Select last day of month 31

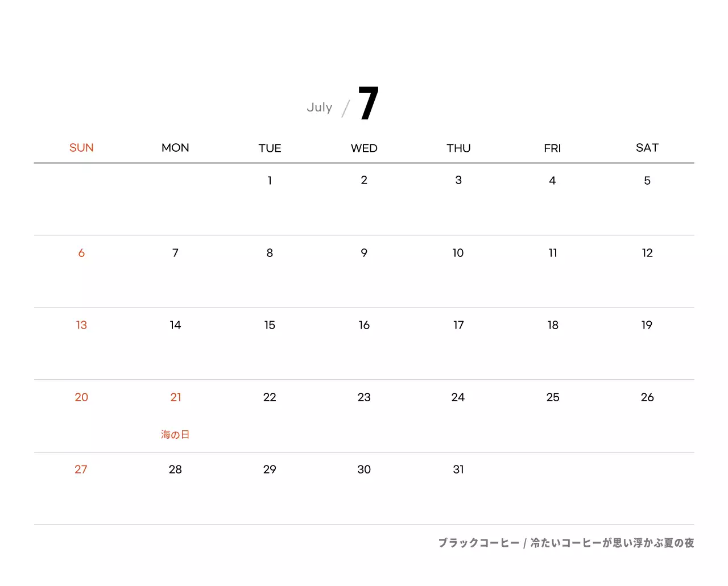pos(458,469)
